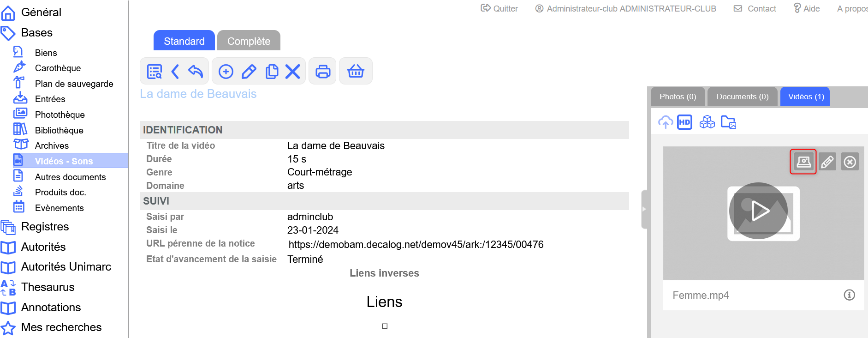Open the Administrateur-club account link
This screenshot has width=868, height=338.
tap(625, 8)
